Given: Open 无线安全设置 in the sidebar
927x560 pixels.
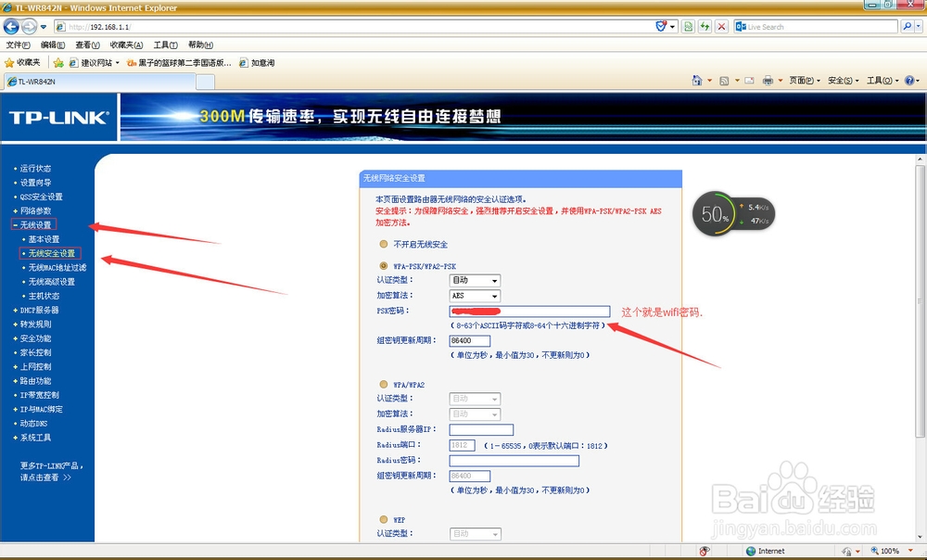Looking at the screenshot, I should click(x=51, y=253).
